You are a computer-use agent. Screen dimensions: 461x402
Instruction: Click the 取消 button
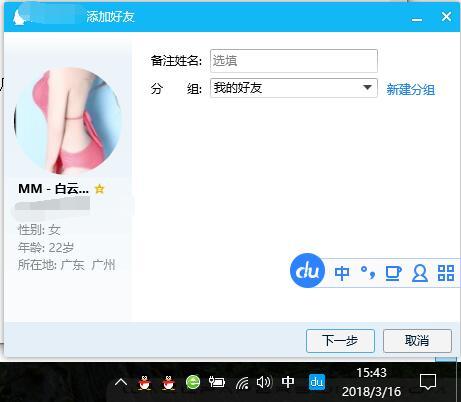[x=417, y=341]
